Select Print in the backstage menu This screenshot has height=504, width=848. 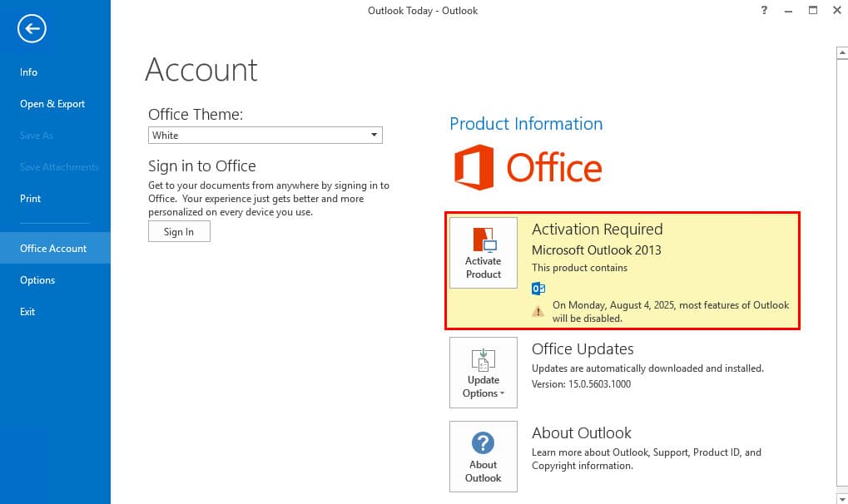click(x=30, y=199)
